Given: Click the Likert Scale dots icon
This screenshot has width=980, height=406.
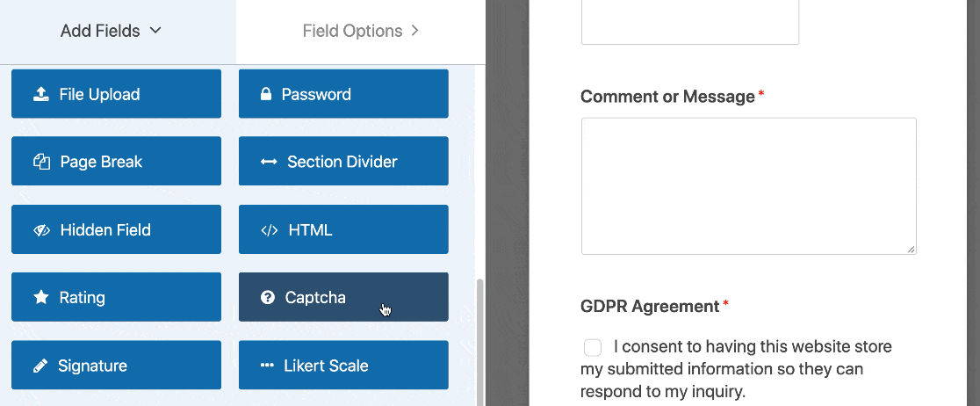Looking at the screenshot, I should [x=267, y=366].
